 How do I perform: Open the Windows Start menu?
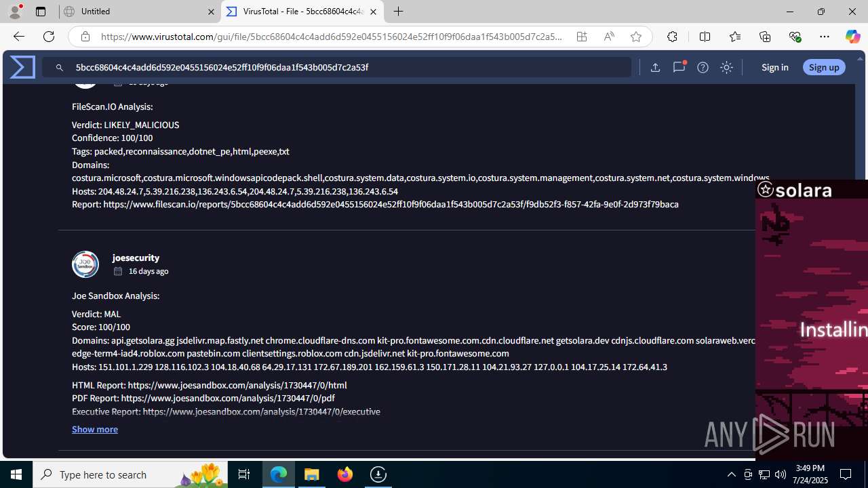pos(16,474)
